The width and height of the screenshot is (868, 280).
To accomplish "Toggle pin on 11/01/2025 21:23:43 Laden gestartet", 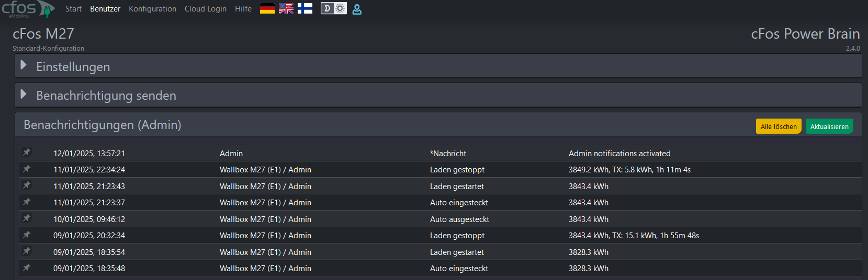I will coord(27,185).
